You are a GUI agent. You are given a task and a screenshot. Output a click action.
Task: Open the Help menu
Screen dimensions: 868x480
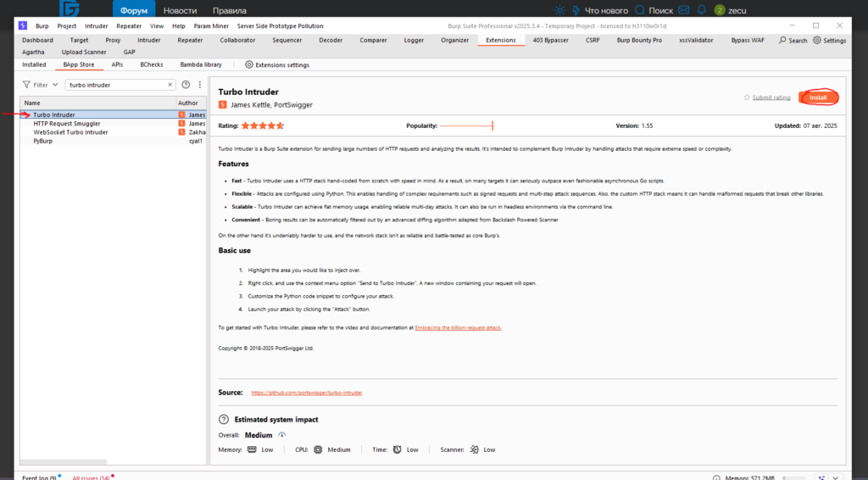178,26
